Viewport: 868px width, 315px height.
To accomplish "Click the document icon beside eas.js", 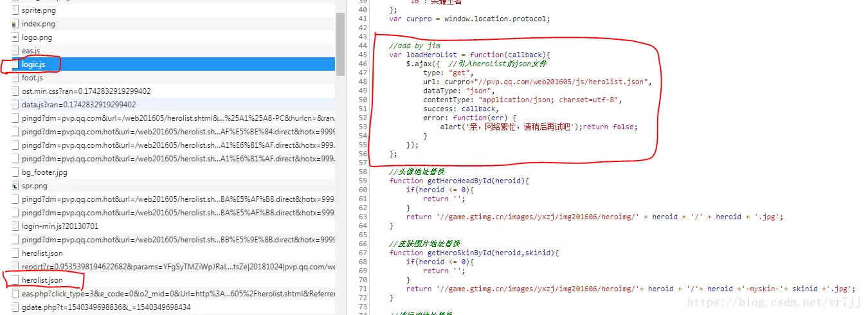I will (x=15, y=51).
